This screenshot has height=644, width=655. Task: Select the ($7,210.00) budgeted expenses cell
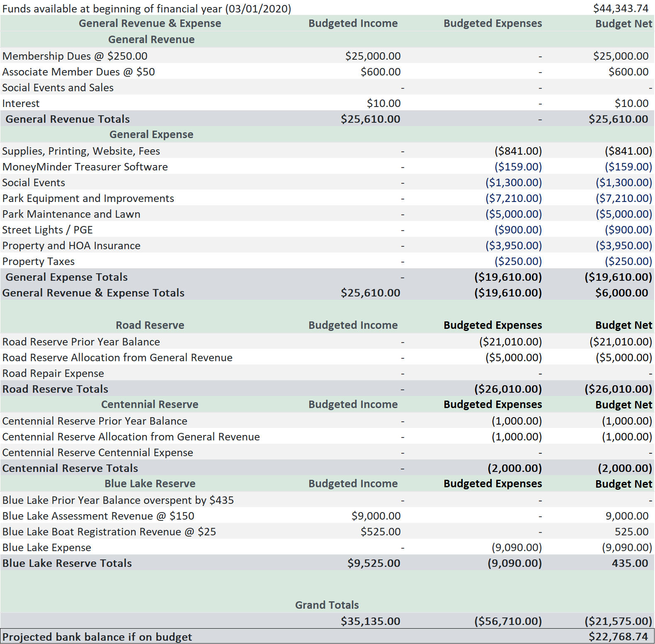pos(514,198)
